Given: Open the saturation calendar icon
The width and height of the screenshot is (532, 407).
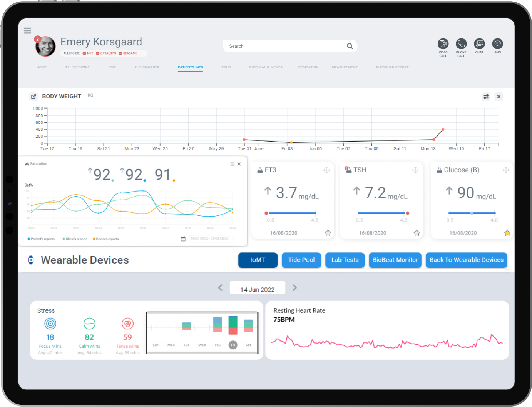Looking at the screenshot, I should pos(183,239).
